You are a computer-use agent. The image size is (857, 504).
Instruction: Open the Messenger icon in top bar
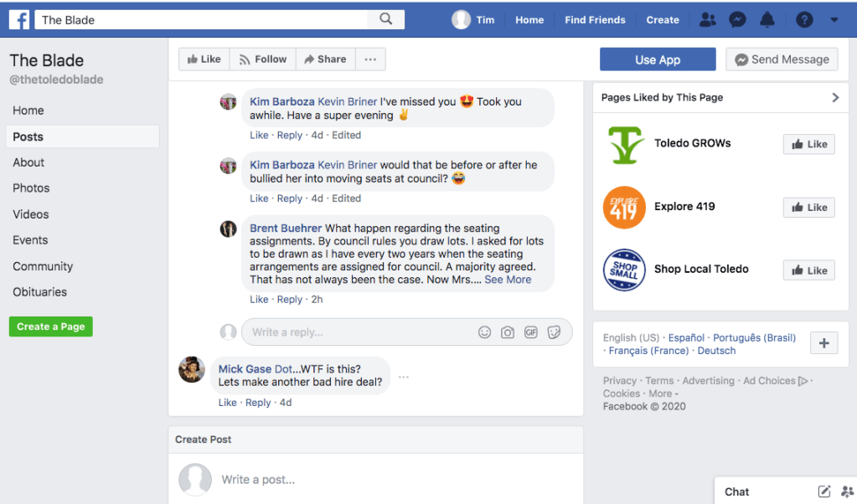point(737,19)
